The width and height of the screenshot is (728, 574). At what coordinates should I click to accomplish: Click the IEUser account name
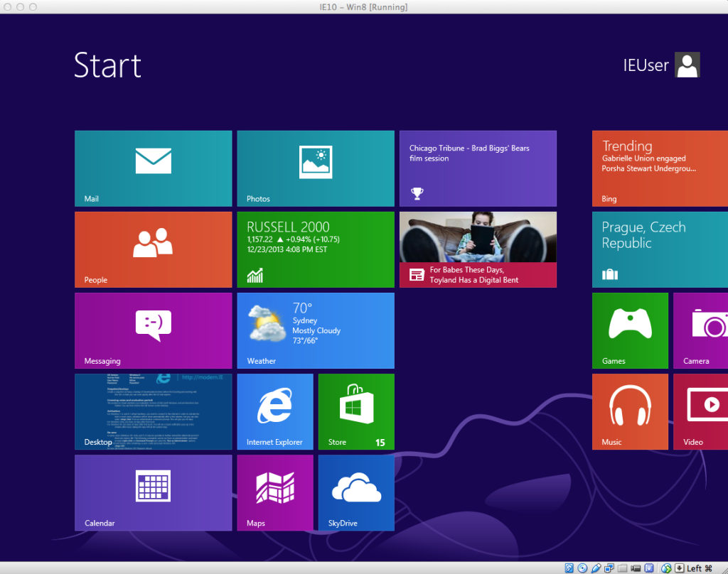(646, 65)
